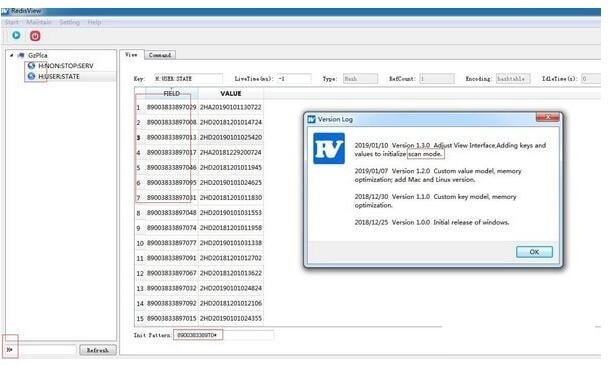Select the H:USER:STATE tree item

pos(59,76)
